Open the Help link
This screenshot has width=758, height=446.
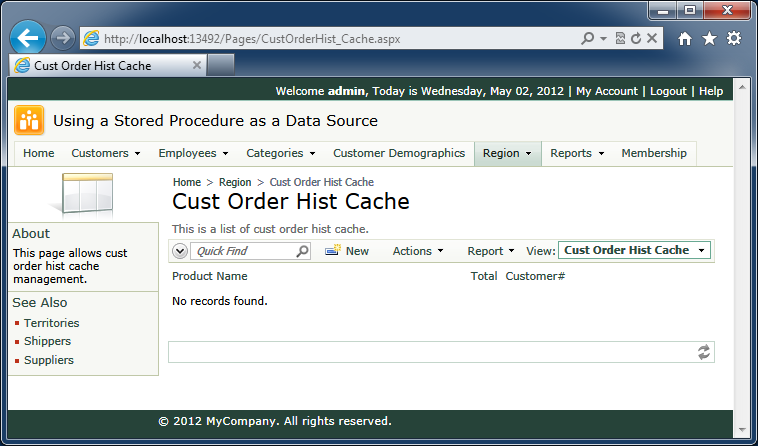coord(711,91)
